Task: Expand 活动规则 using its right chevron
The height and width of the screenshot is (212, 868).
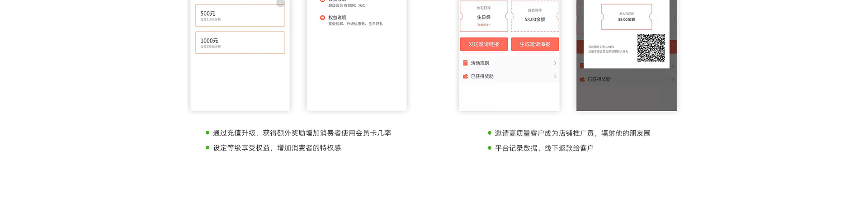Action: (x=555, y=63)
